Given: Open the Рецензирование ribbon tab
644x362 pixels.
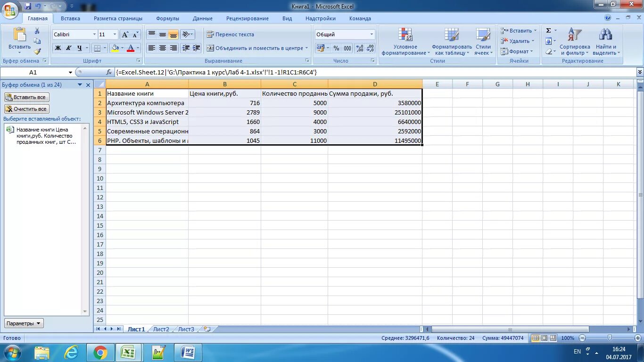Looking at the screenshot, I should tap(248, 18).
